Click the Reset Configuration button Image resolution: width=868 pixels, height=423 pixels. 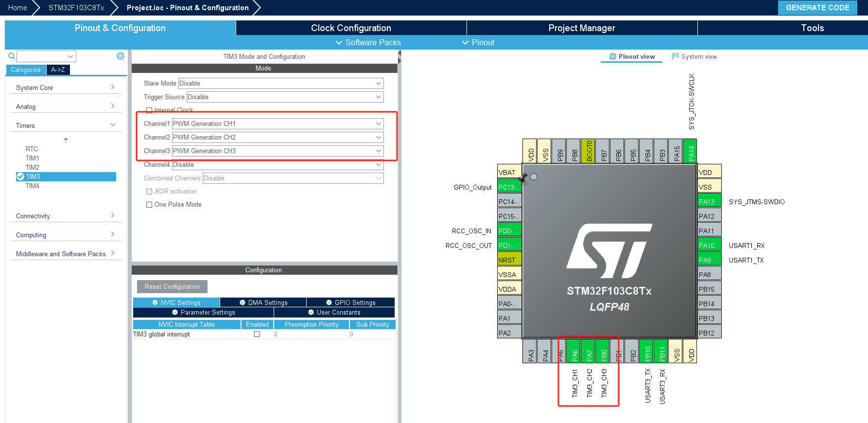[x=172, y=286]
